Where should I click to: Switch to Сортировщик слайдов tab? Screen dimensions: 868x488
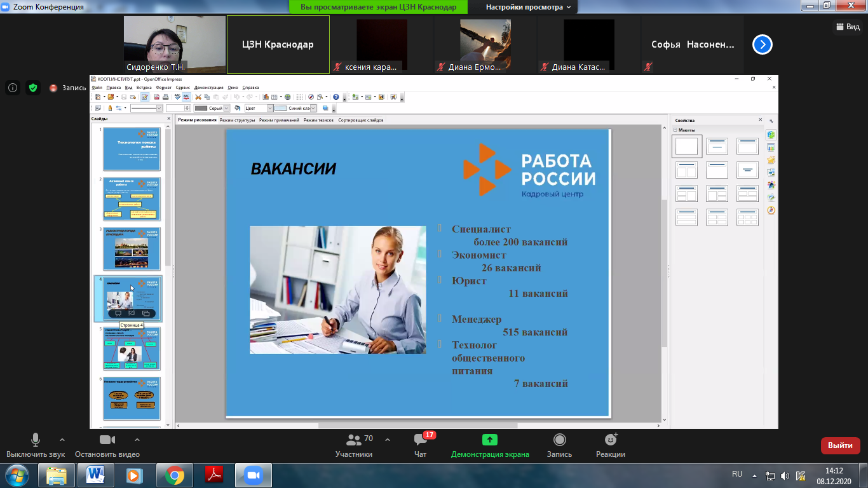(360, 120)
